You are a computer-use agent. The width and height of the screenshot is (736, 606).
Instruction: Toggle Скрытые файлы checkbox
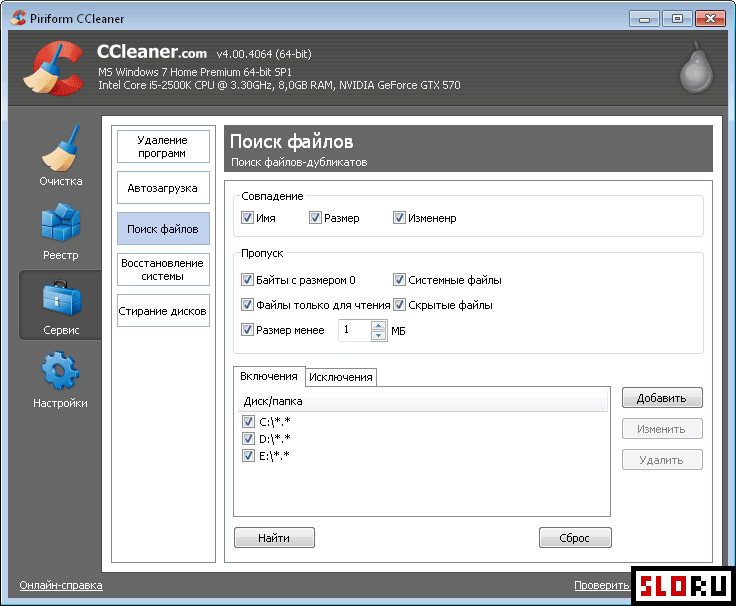[399, 305]
